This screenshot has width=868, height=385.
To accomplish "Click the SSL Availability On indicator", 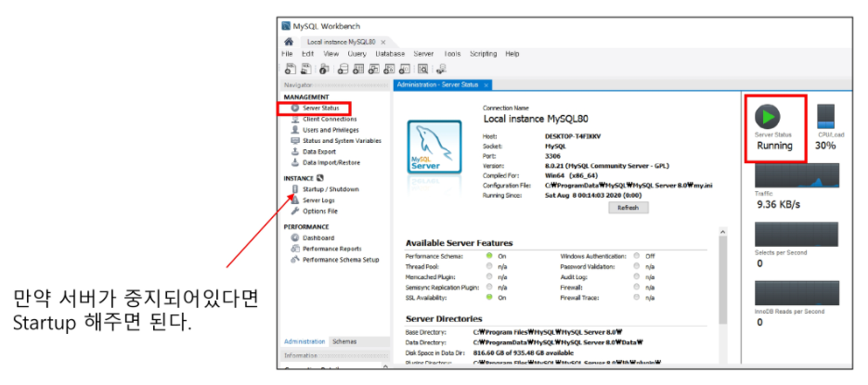I will (489, 297).
